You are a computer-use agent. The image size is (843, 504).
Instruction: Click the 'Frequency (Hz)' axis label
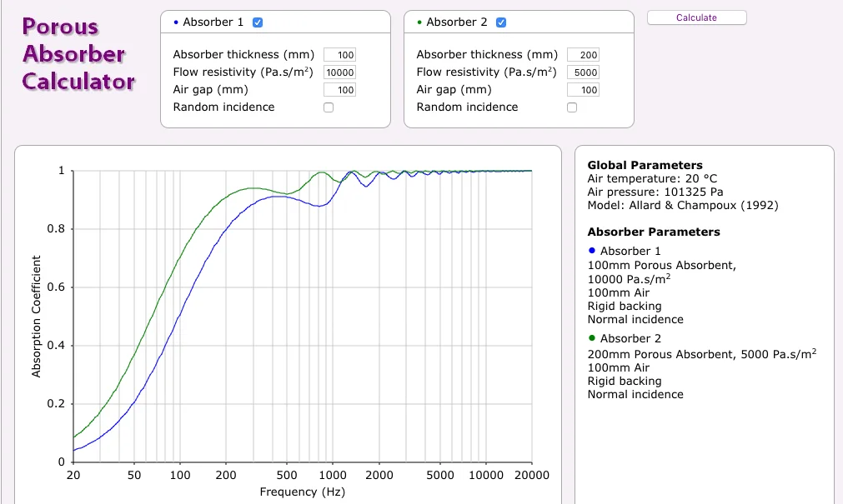coord(302,492)
